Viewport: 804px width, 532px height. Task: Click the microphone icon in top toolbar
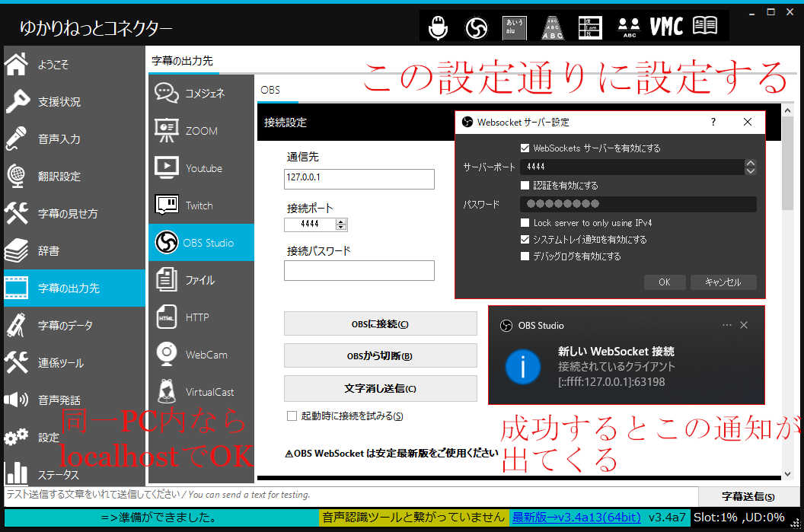(438, 27)
